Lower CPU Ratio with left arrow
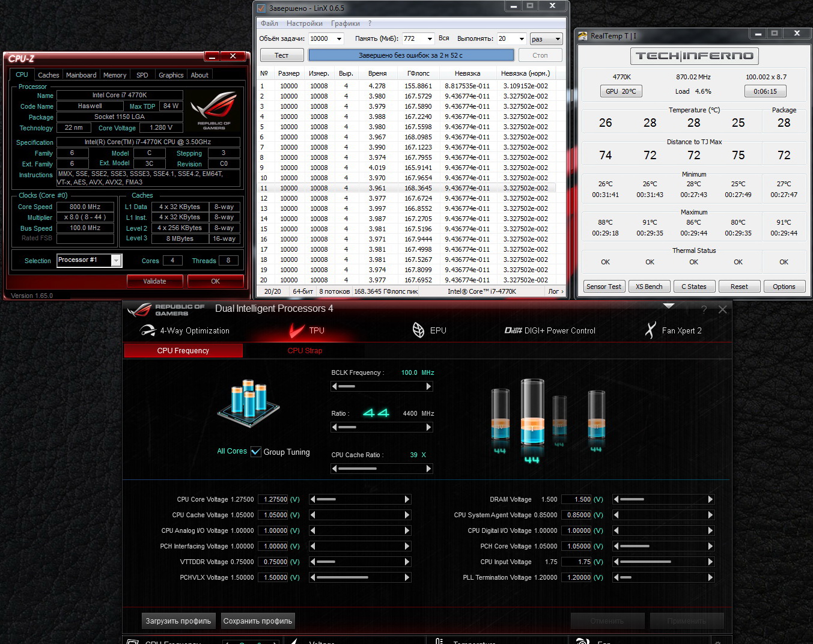813x644 pixels. (334, 427)
